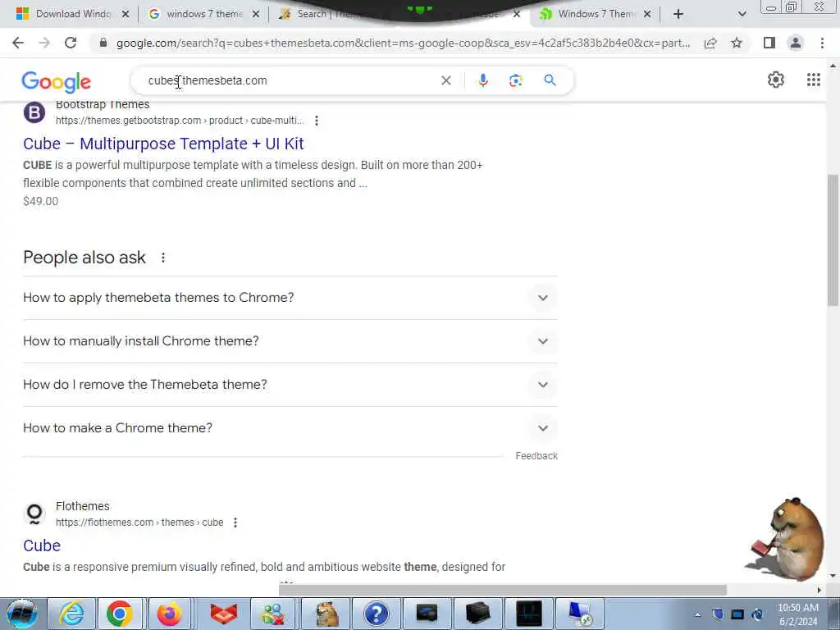840x630 pixels.
Task: Close the Windows 7 Themes tab
Action: (x=647, y=15)
